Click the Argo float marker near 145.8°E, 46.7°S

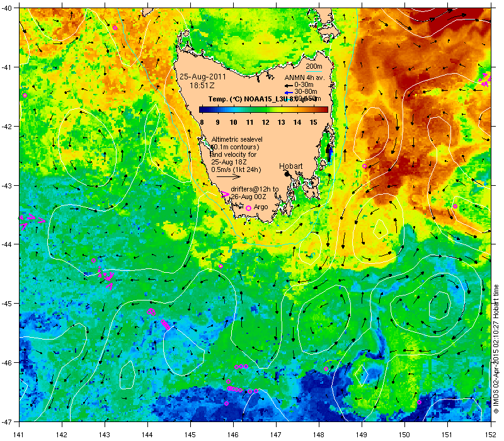click(x=226, y=404)
